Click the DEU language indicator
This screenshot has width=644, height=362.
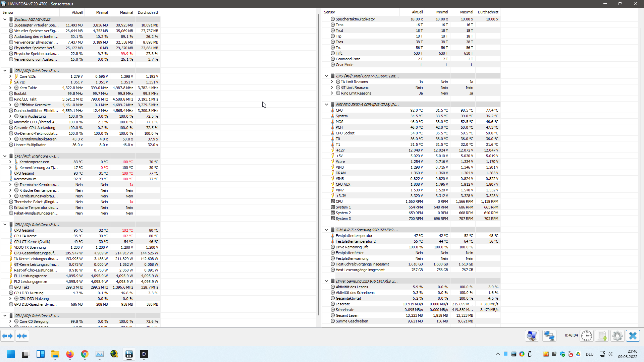tap(590, 354)
